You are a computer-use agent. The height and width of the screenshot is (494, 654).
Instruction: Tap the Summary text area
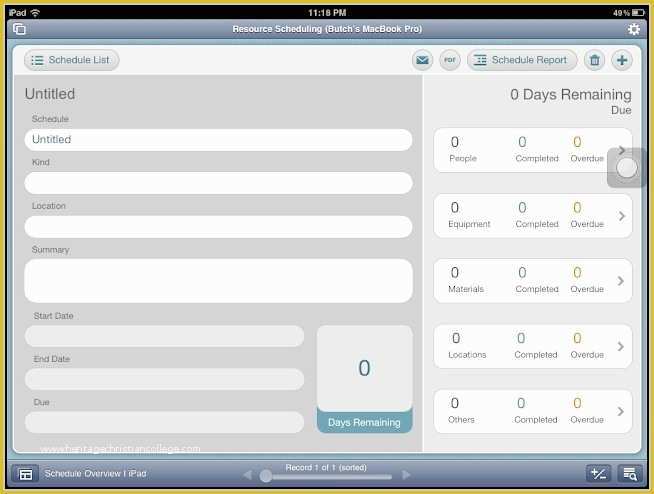point(218,281)
